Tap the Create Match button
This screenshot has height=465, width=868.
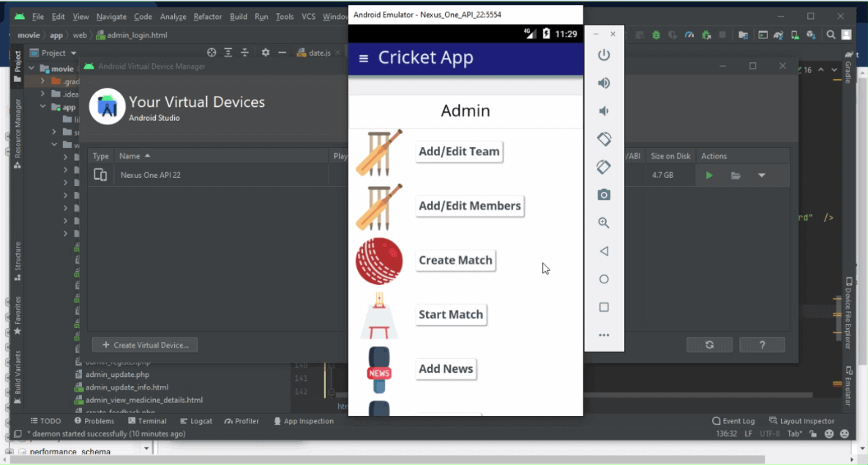[455, 260]
